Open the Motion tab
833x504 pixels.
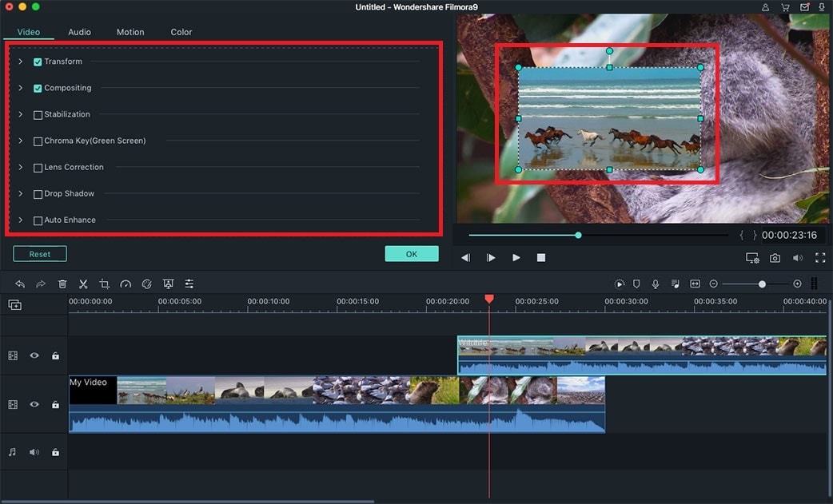130,32
